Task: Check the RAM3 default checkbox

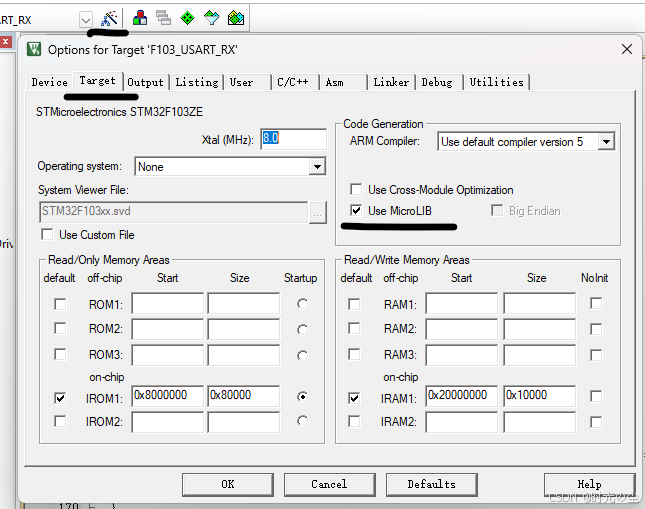Action: point(354,354)
